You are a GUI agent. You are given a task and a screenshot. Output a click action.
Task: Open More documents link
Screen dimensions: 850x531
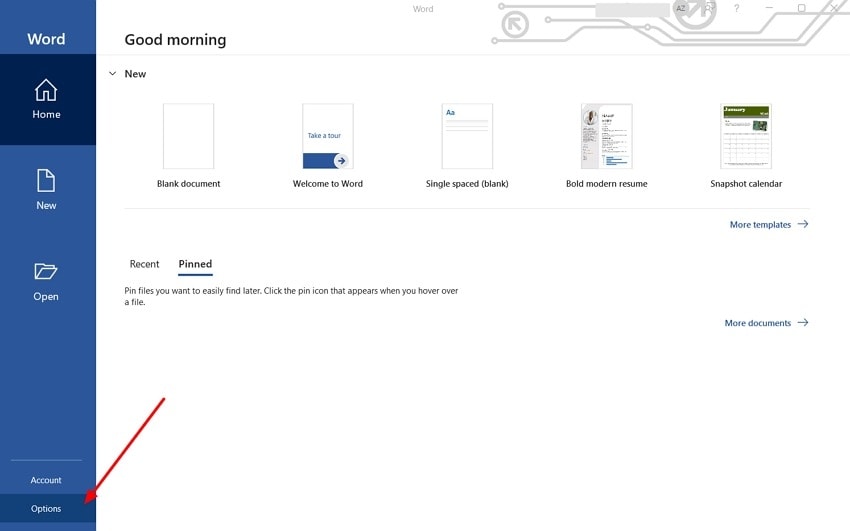767,323
